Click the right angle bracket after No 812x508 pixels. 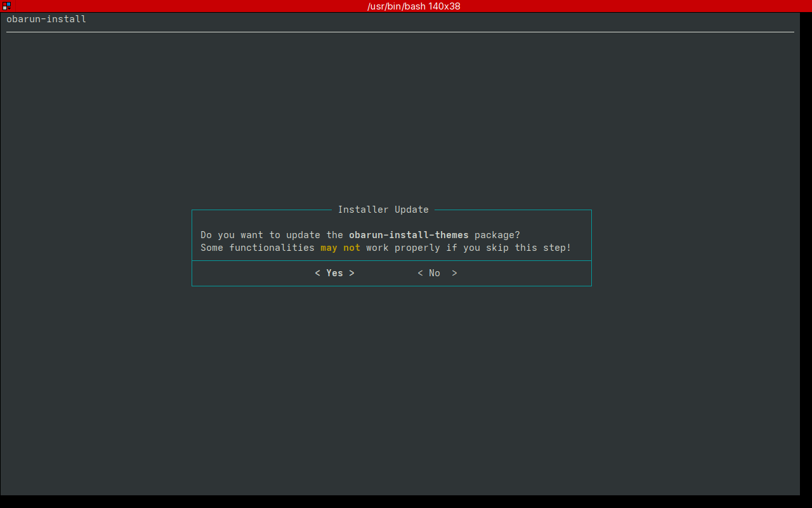454,273
